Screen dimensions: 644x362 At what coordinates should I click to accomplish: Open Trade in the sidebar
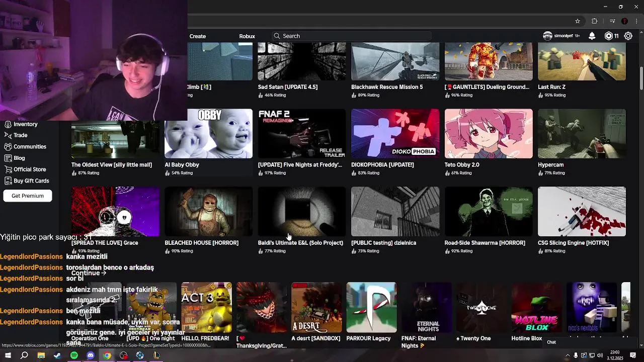(x=21, y=135)
